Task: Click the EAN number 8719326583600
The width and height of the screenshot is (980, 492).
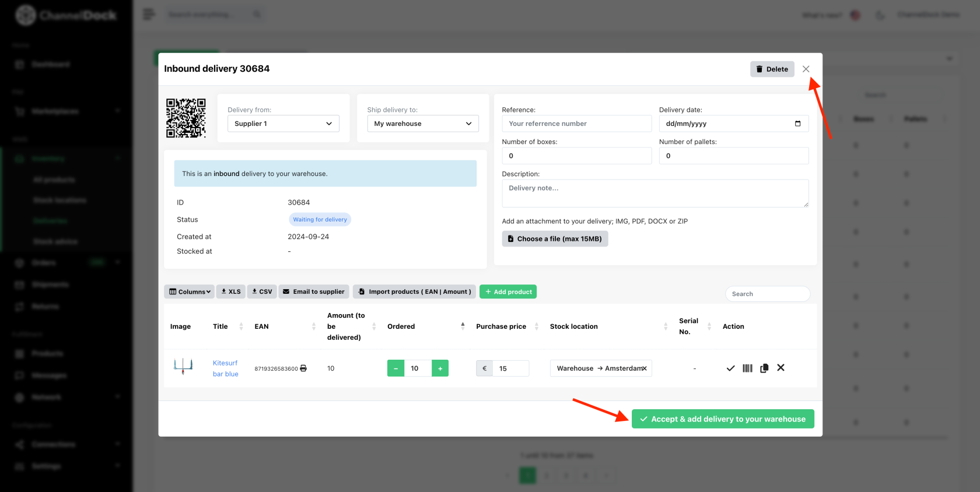Action: click(x=276, y=369)
